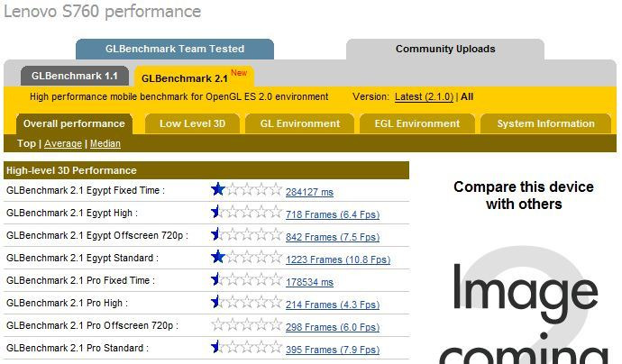This screenshot has width=622, height=364.
Task: Click the empty star rating for Pro Offscreen 720p
Action: pos(246,325)
